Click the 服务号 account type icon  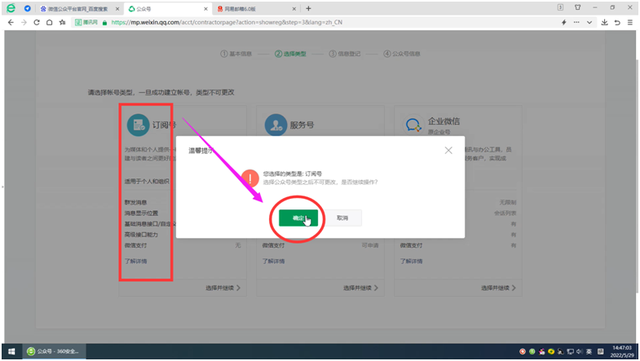click(276, 125)
